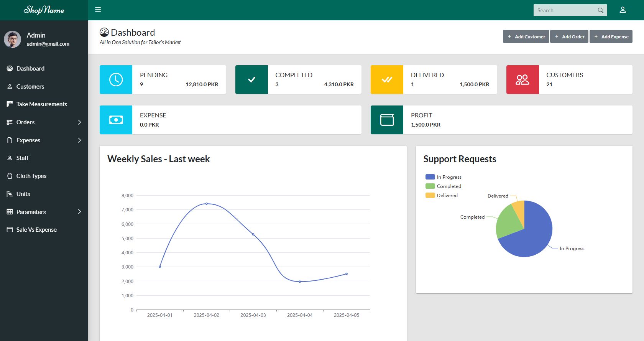Image resolution: width=644 pixels, height=341 pixels.
Task: Click the hamburger menu icon
Action: pyautogui.click(x=98, y=10)
